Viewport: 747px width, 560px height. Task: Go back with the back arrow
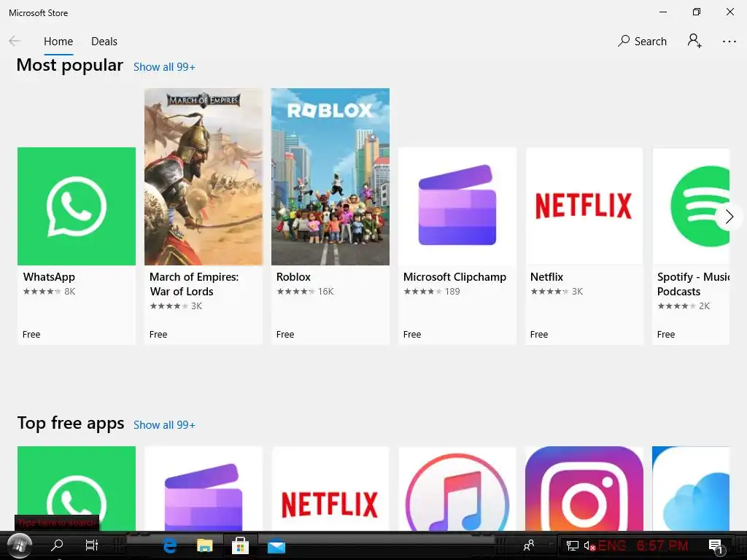click(x=15, y=41)
